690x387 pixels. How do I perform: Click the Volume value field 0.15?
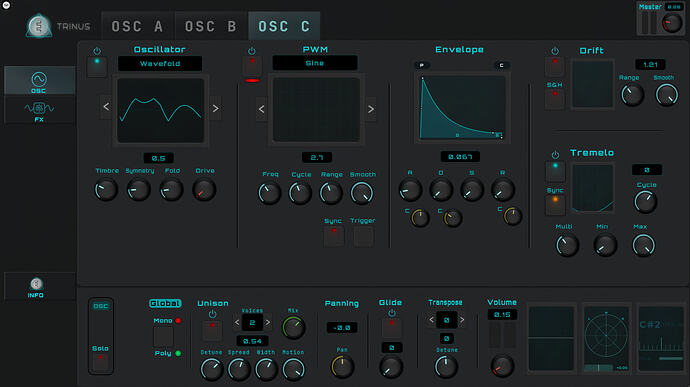click(502, 315)
